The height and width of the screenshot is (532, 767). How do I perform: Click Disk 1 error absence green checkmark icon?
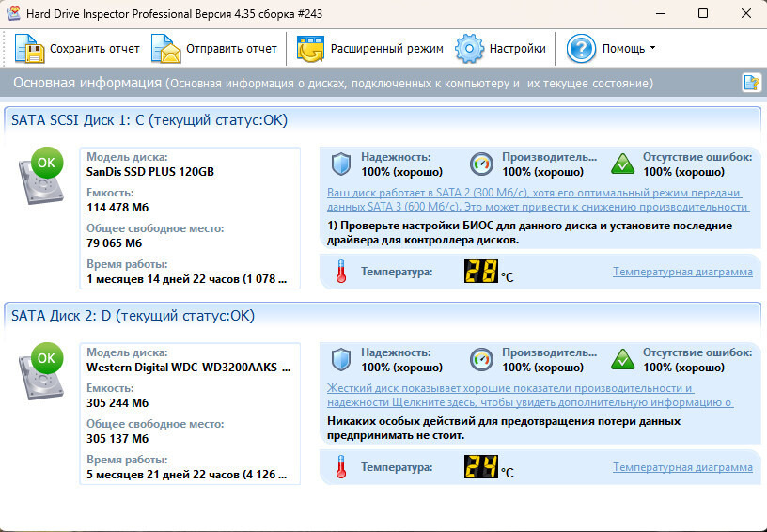pyautogui.click(x=622, y=164)
